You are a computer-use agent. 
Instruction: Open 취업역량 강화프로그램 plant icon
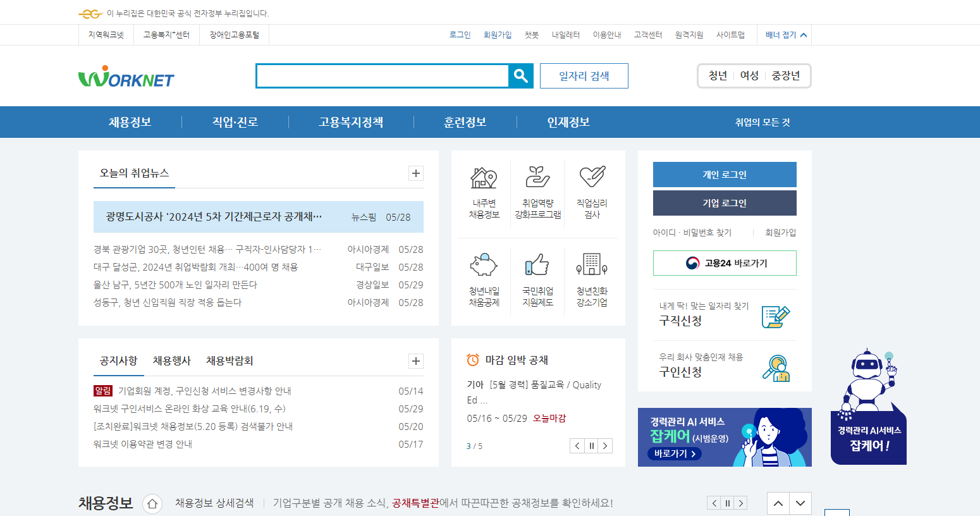[x=538, y=178]
